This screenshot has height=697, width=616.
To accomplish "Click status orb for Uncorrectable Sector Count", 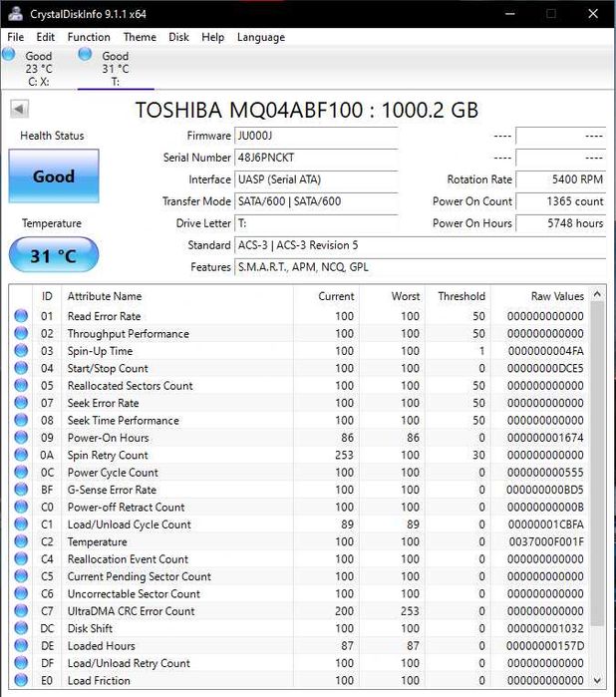I will (21, 593).
